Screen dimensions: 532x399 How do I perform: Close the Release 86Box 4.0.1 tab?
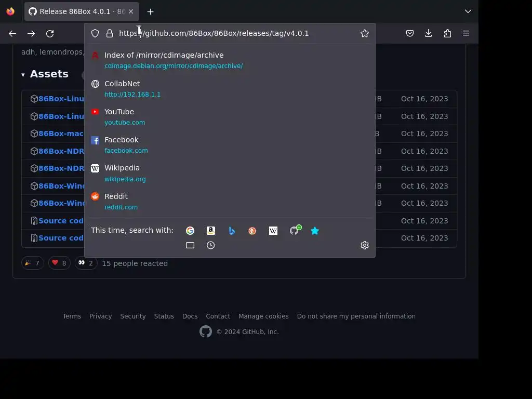pyautogui.click(x=131, y=11)
